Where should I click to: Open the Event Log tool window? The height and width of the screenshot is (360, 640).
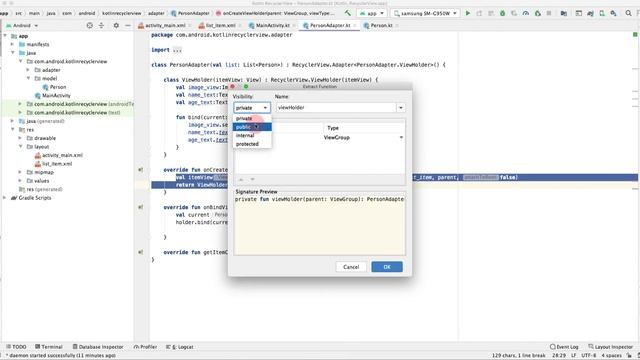564,347
